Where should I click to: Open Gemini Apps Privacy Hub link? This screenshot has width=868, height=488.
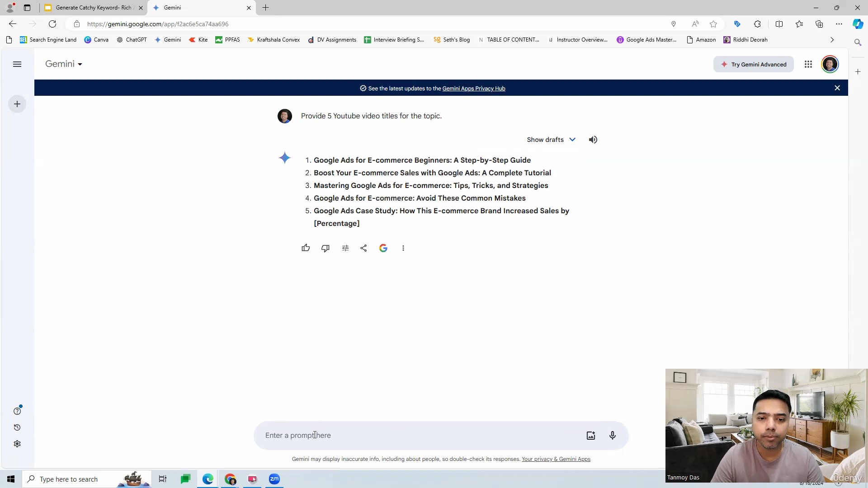[x=473, y=89]
